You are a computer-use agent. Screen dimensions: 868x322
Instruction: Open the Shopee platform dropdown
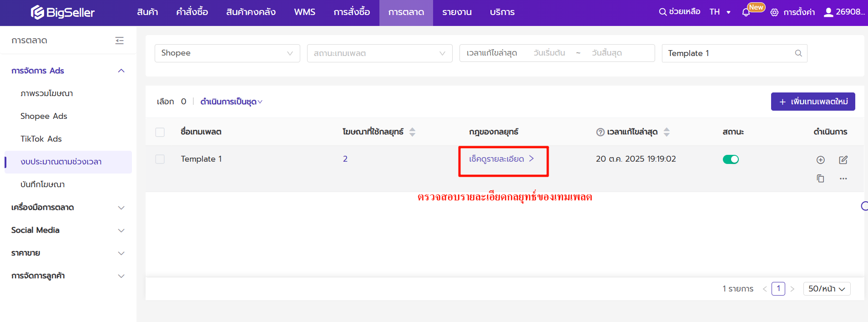point(227,53)
